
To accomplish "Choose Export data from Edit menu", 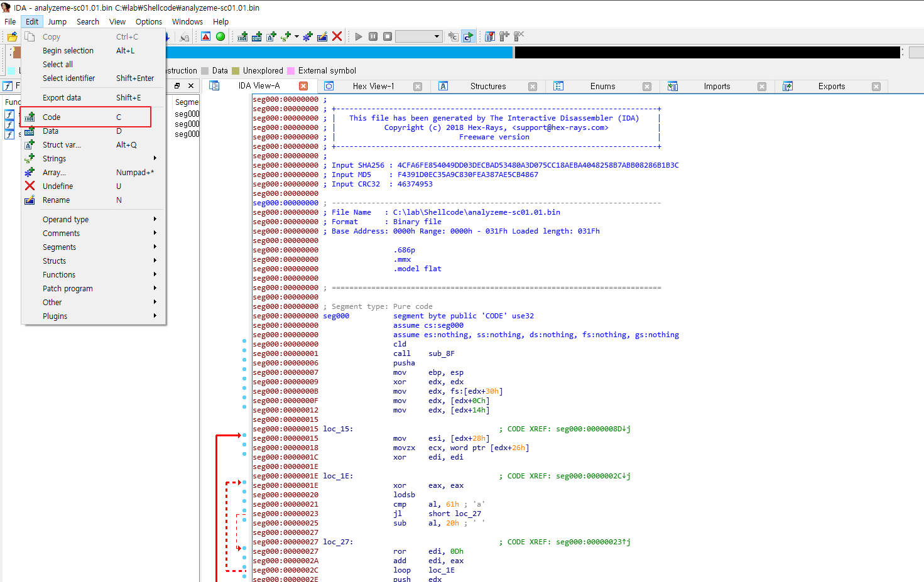I will (94, 98).
